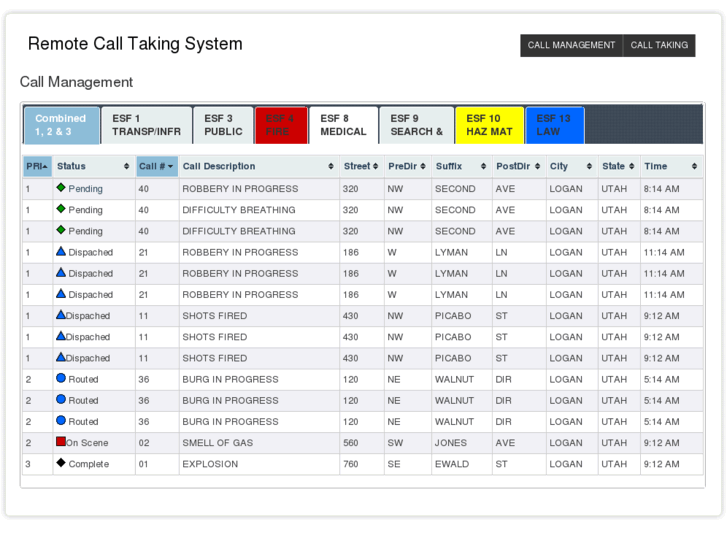Click the blue circle icon in the last Routed row
727x545 pixels.
pos(61,421)
